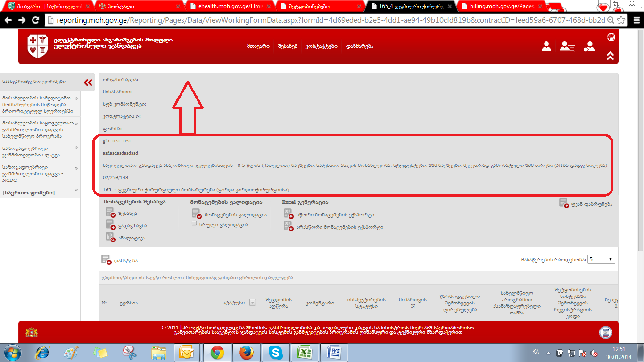The width and height of the screenshot is (644, 362).
Task: Click the უკან დაბრუნება (go back) icon
Action: tap(563, 203)
